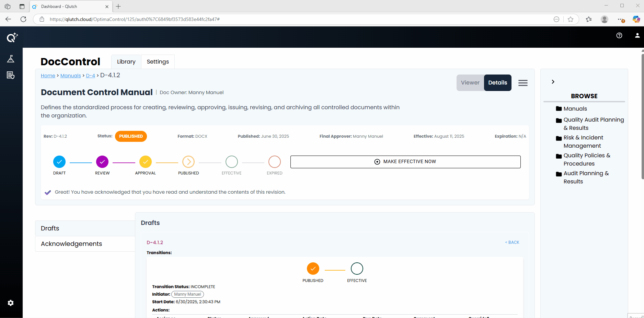This screenshot has width=644, height=318.
Task: Collapse the Browse panel chevron
Action: [x=553, y=82]
